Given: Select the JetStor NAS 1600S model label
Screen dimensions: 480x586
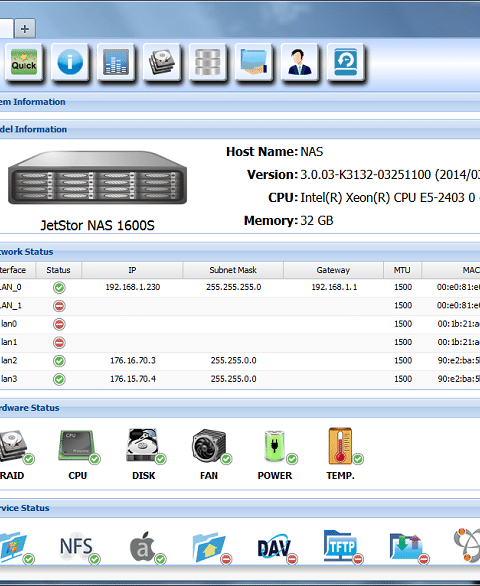Looking at the screenshot, I should point(97,225).
